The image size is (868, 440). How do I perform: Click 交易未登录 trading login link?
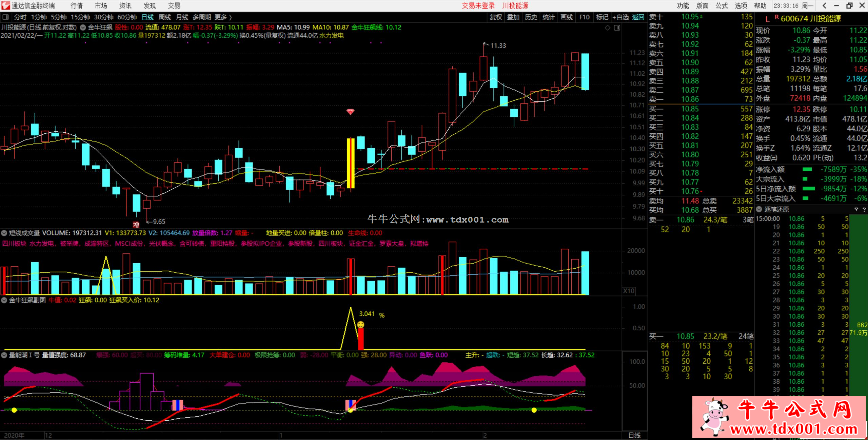(x=478, y=5)
